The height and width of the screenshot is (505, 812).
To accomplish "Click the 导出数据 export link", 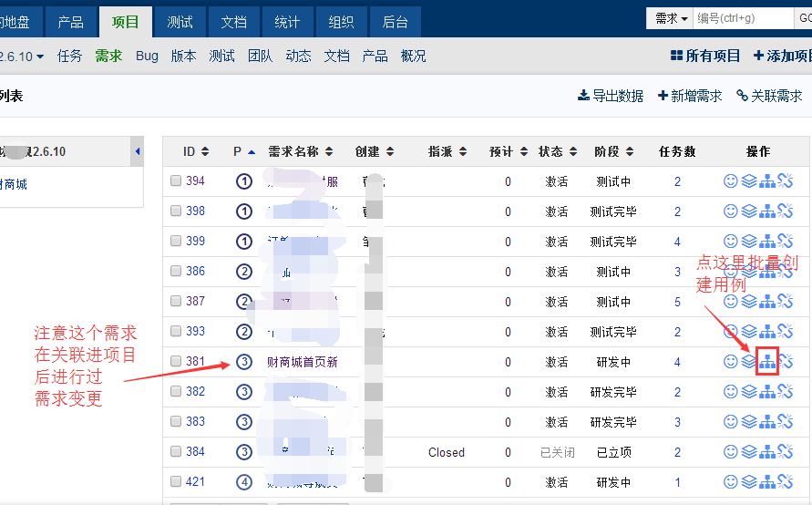I will click(611, 96).
